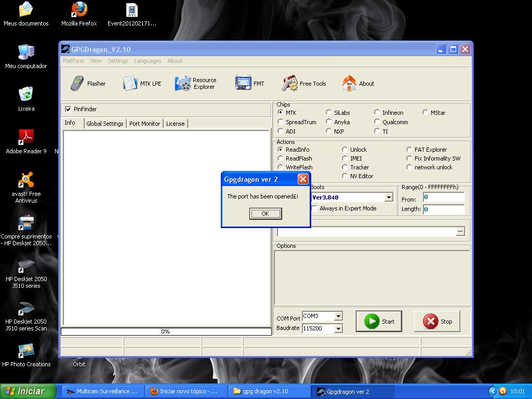Open the About menu in menu bar
Screen dimensions: 532x399
(x=175, y=61)
